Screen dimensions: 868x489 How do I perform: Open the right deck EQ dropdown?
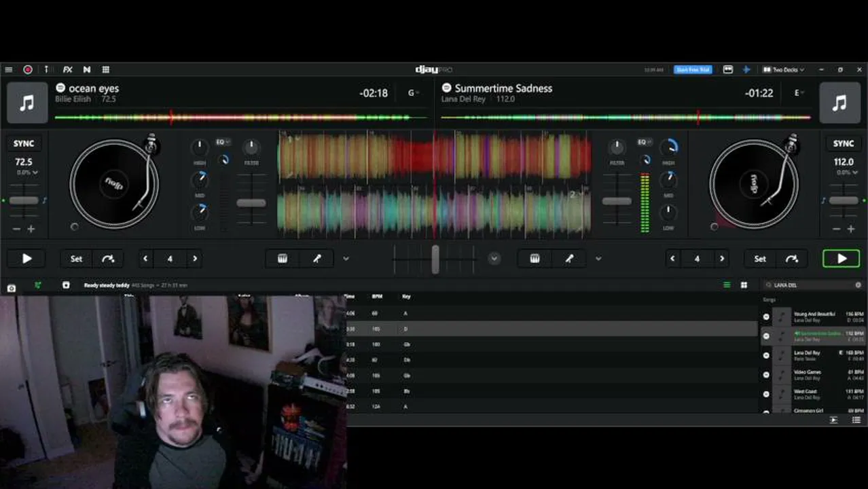(644, 142)
